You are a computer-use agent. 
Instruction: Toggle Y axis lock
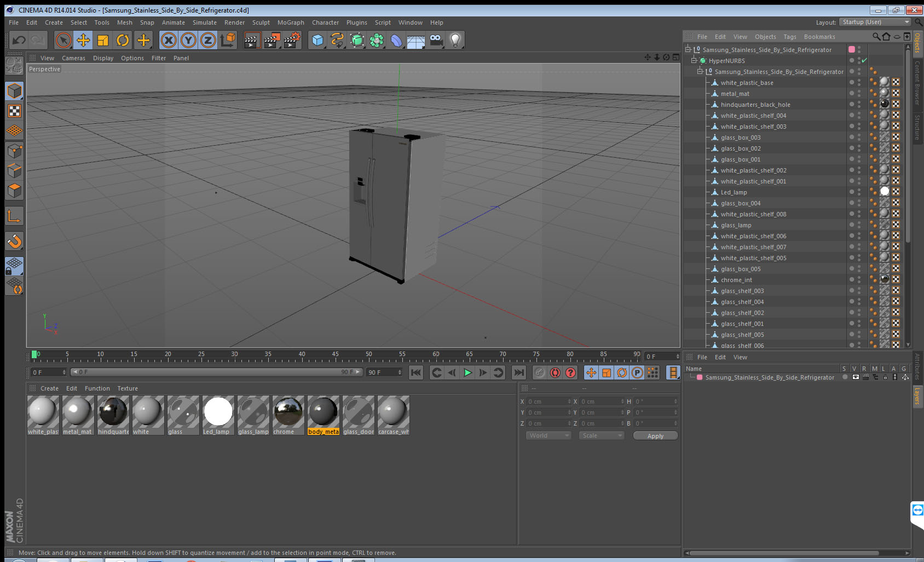coord(188,40)
